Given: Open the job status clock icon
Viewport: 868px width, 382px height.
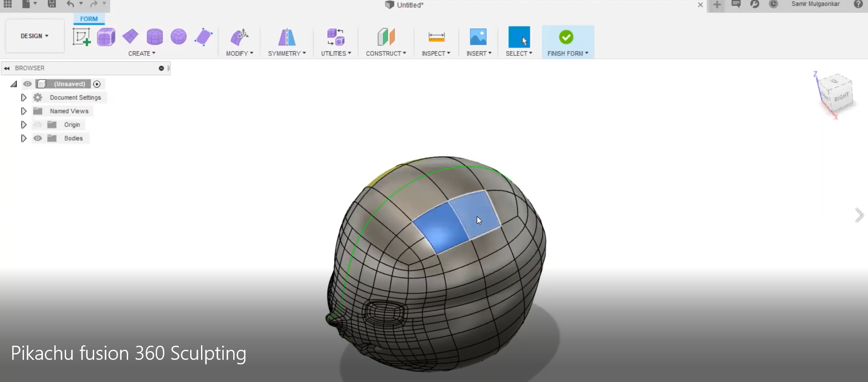Looking at the screenshot, I should [773, 4].
